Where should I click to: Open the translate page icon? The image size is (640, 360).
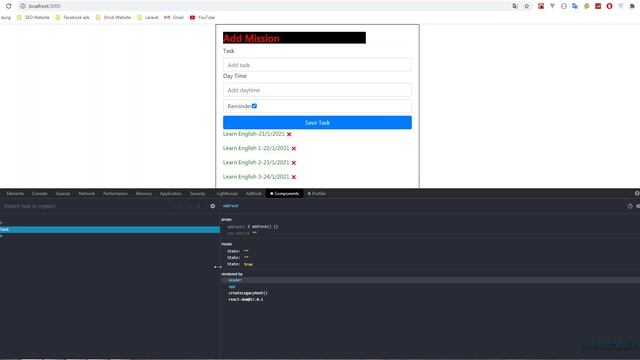coord(515,6)
